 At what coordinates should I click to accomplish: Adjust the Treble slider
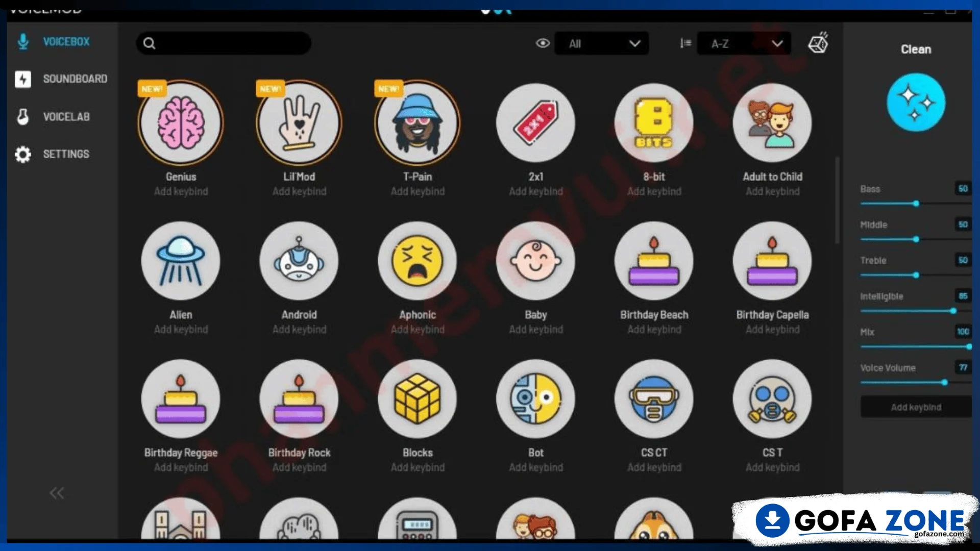coord(916,275)
